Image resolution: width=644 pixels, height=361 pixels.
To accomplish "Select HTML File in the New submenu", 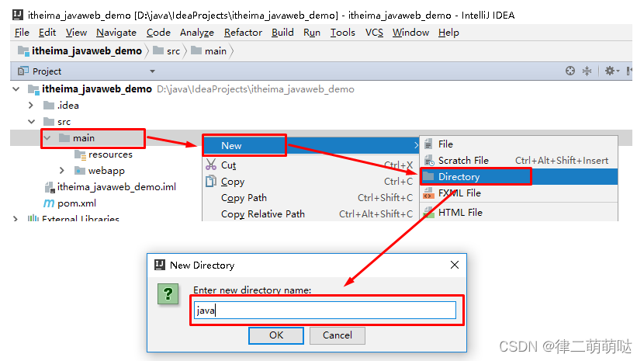I will (519, 212).
